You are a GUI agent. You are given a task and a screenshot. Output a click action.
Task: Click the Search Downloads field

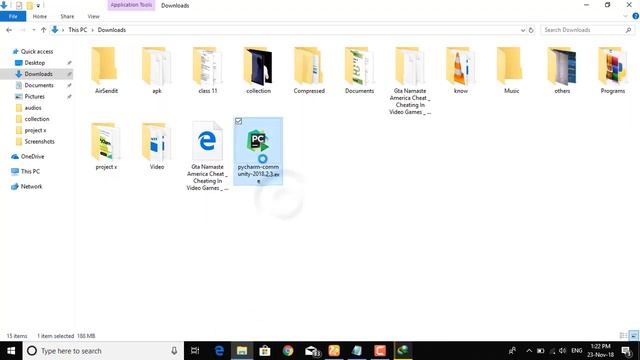tap(587, 30)
